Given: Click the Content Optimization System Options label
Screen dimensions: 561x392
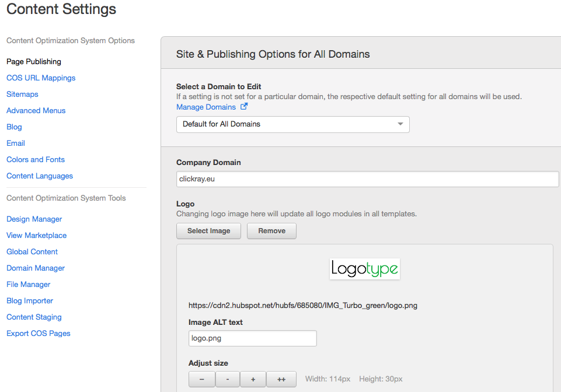Looking at the screenshot, I should click(x=71, y=41).
